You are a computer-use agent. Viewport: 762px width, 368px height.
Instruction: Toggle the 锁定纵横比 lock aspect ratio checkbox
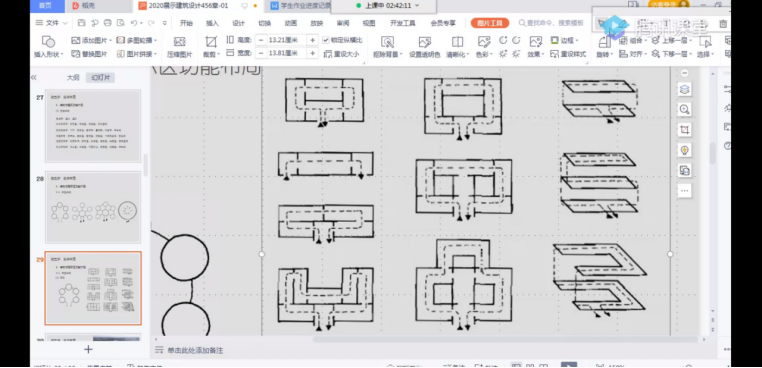[326, 40]
